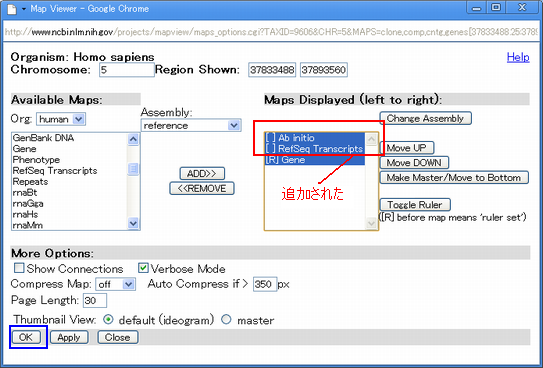The image size is (543, 368).
Task: Click the Toggle Ruler button
Action: (415, 205)
